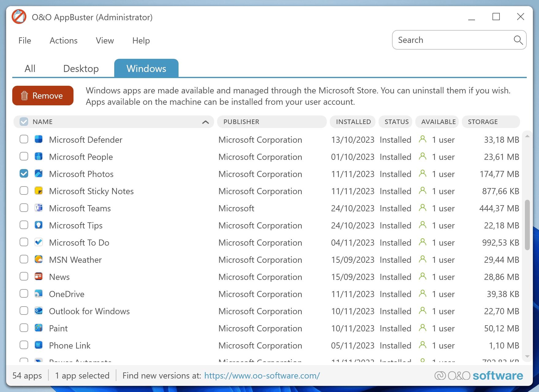The height and width of the screenshot is (392, 539).
Task: Click the Paint app icon
Action: tap(39, 328)
